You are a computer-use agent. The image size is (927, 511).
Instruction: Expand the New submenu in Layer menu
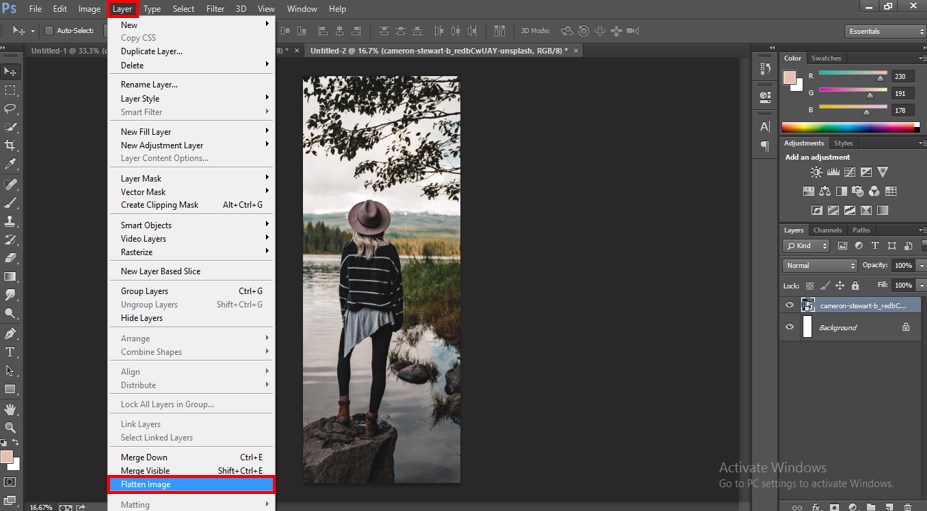pyautogui.click(x=191, y=24)
